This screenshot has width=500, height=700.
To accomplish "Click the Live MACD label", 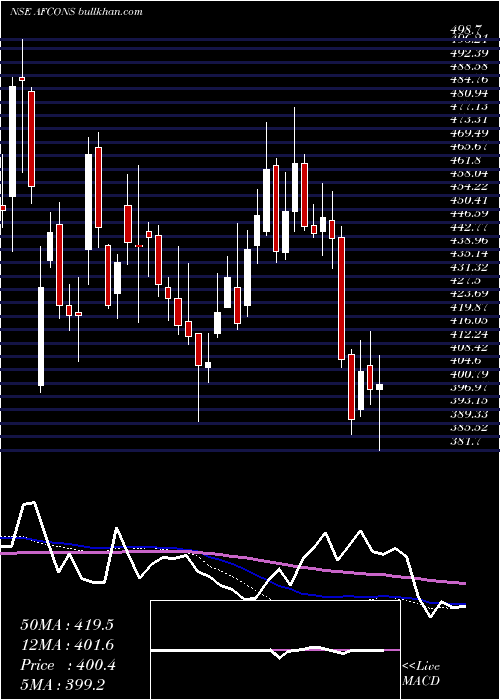I will point(421,674).
